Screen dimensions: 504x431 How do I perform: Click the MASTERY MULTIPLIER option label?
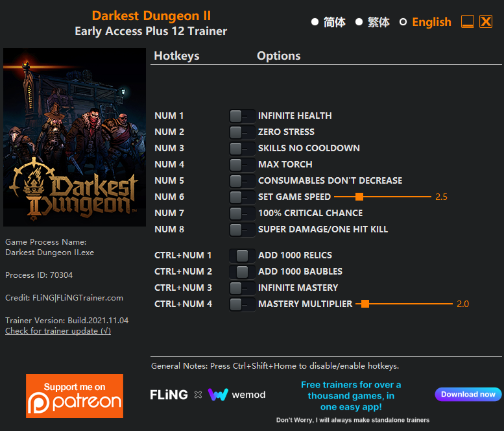[x=306, y=304]
